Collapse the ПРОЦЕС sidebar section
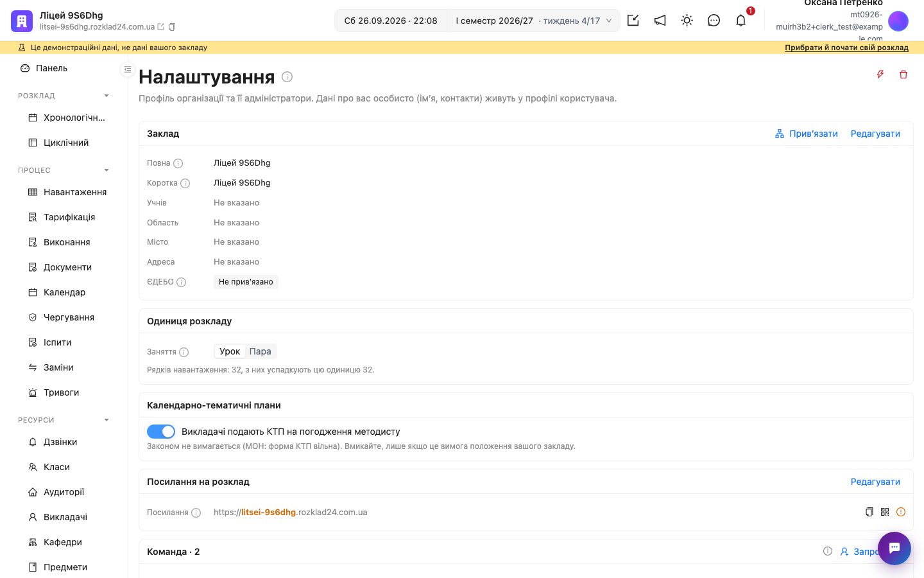The width and height of the screenshot is (924, 578). [x=107, y=170]
